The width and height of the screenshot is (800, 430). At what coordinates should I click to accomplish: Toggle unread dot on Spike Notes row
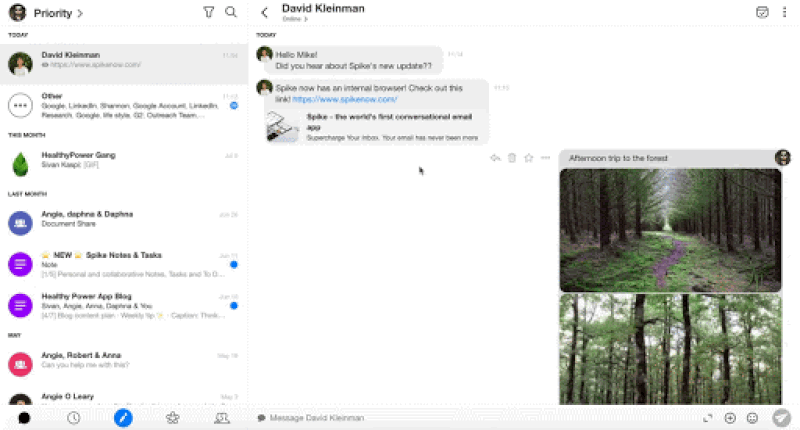pyautogui.click(x=234, y=264)
